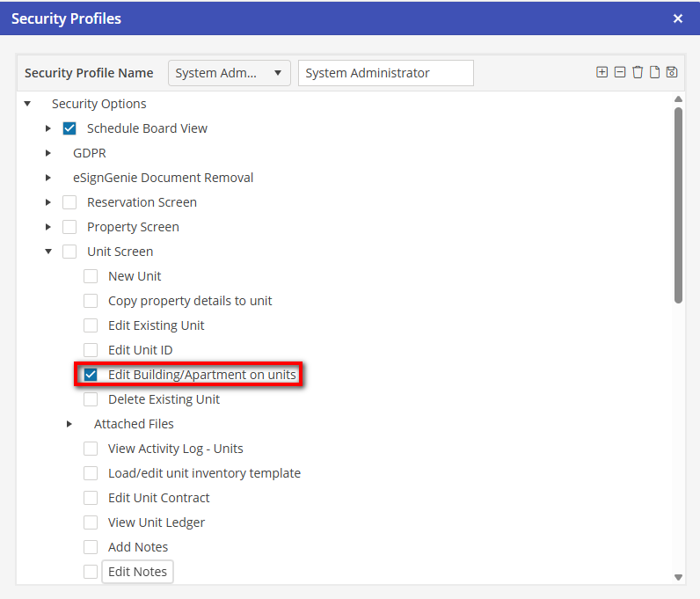Collapse the Unit Screen tree node

48,252
